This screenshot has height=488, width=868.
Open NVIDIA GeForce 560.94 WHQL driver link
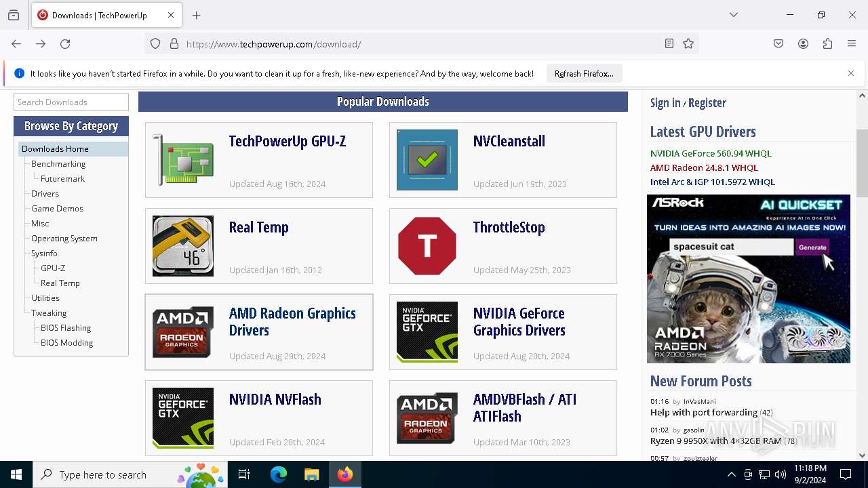click(711, 154)
